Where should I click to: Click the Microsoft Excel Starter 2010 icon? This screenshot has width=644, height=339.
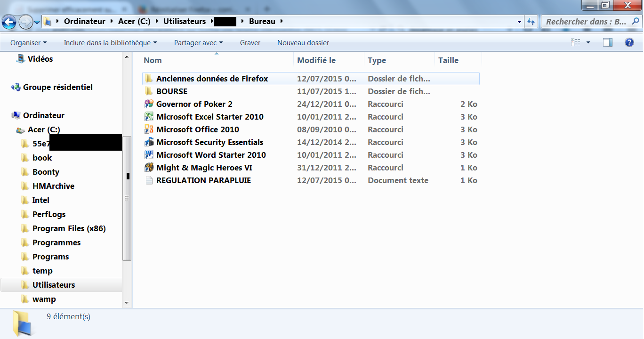(x=149, y=117)
